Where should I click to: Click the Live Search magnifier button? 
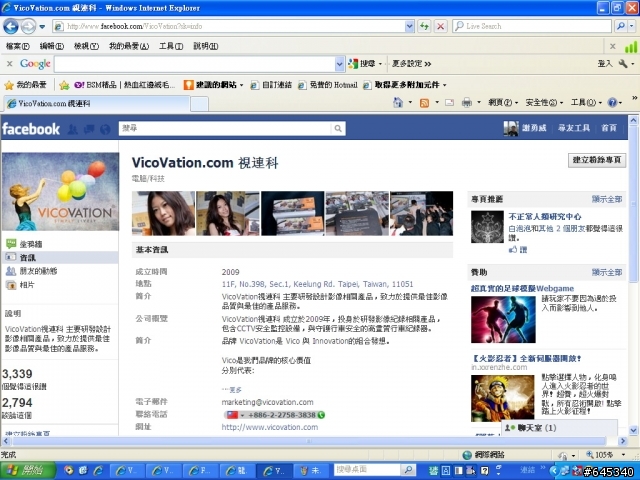coord(621,26)
